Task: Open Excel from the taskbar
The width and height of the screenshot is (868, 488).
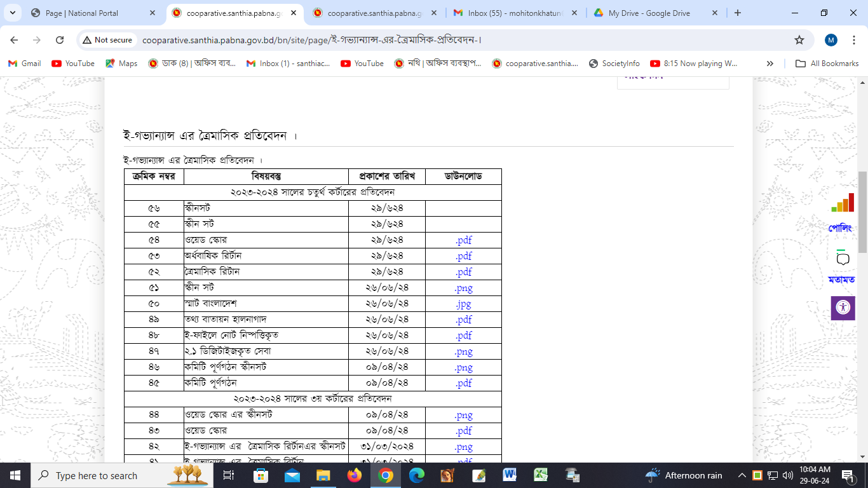Action: click(541, 475)
